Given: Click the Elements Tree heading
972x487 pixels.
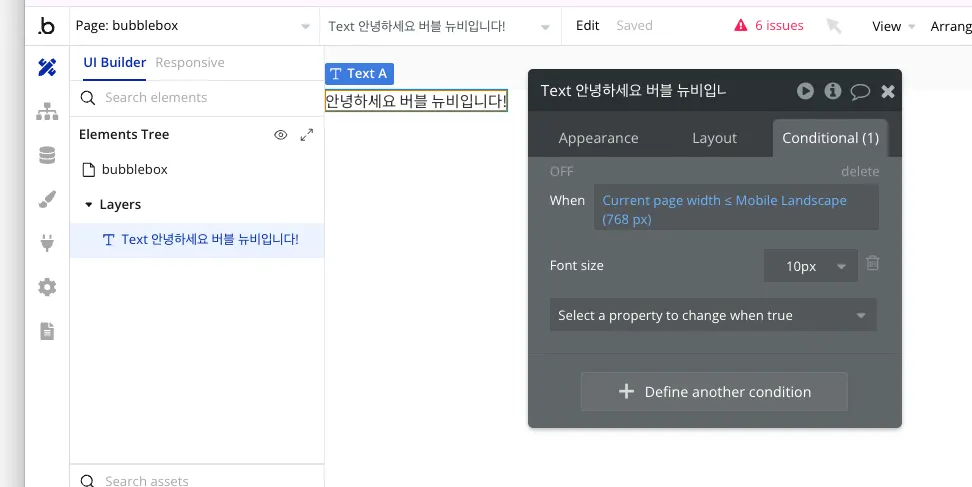Looking at the screenshot, I should point(124,134).
